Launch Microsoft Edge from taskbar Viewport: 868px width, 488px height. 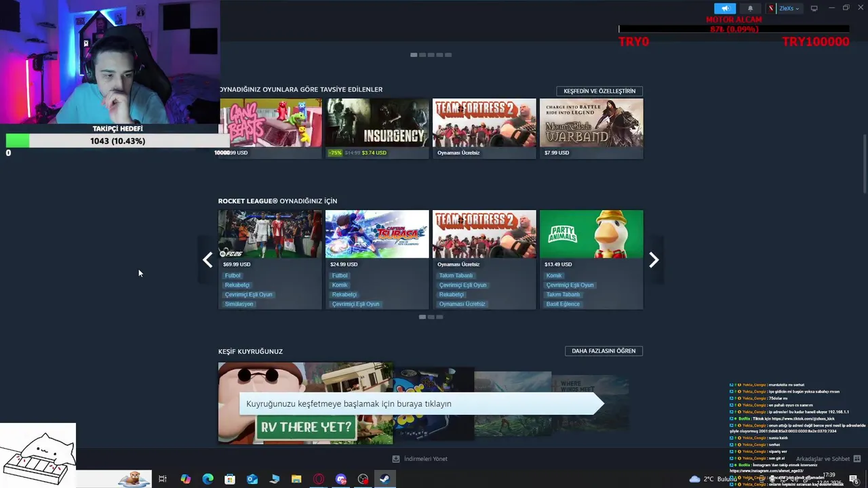pos(208,479)
